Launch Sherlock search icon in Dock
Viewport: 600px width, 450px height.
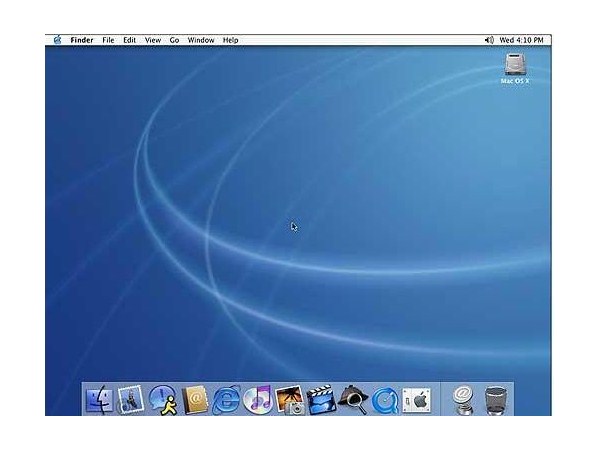click(354, 400)
